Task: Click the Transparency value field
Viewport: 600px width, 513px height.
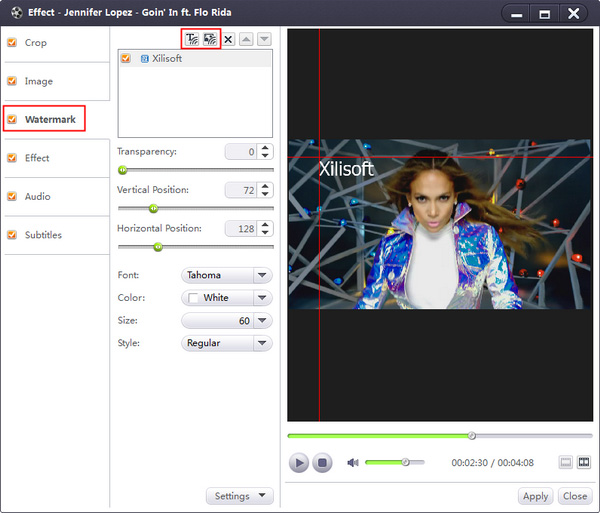Action: (x=242, y=152)
